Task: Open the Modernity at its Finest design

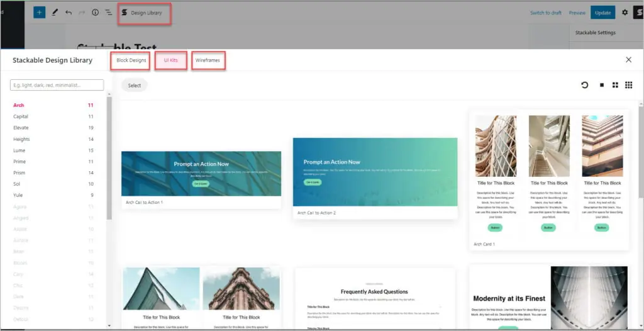Action: point(548,298)
